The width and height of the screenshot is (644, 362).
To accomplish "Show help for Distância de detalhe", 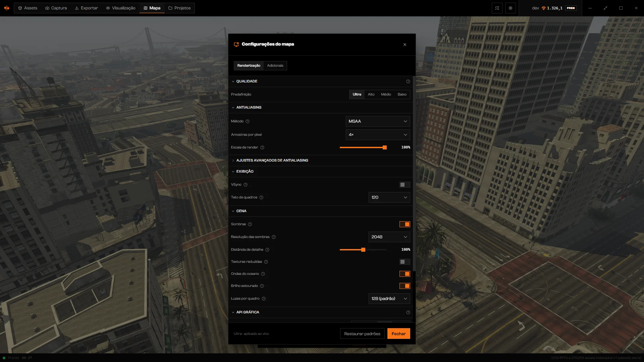I will click(267, 250).
